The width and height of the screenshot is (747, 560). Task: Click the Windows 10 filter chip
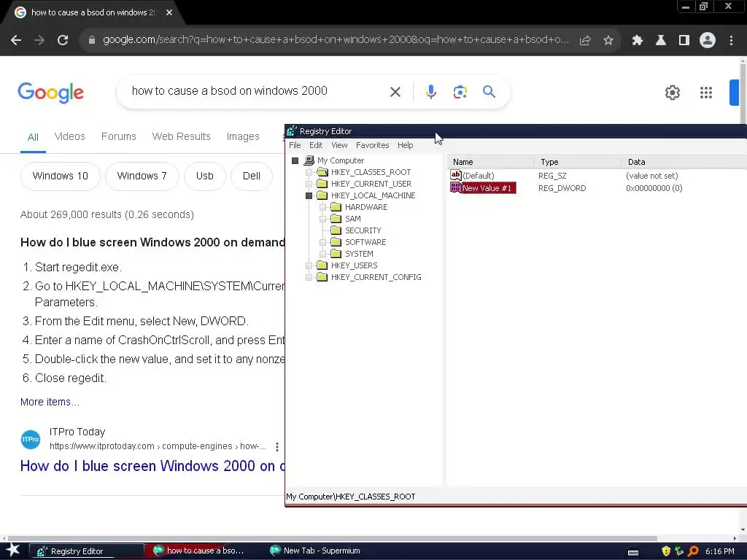(x=61, y=176)
